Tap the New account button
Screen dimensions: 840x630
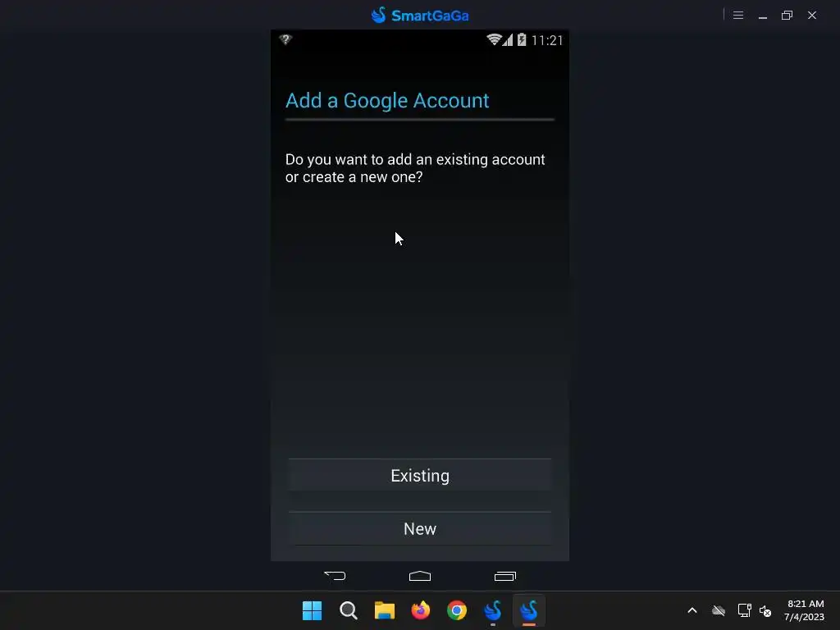[419, 529]
